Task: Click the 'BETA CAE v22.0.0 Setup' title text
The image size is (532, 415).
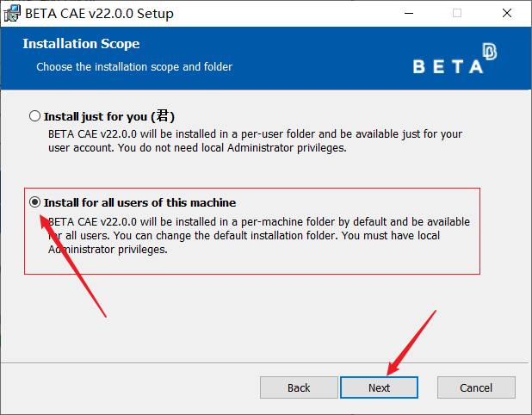Action: click(x=99, y=14)
